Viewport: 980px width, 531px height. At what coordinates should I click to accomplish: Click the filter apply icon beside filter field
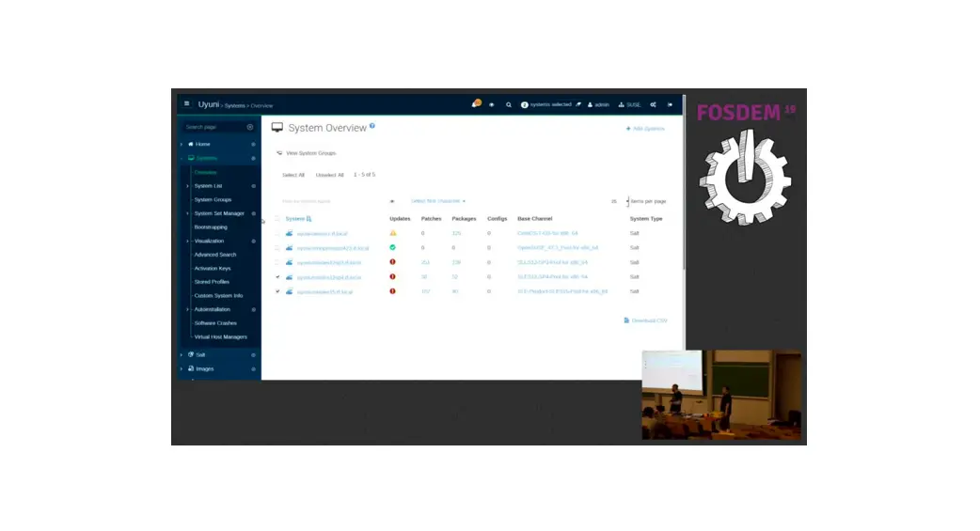pyautogui.click(x=392, y=201)
